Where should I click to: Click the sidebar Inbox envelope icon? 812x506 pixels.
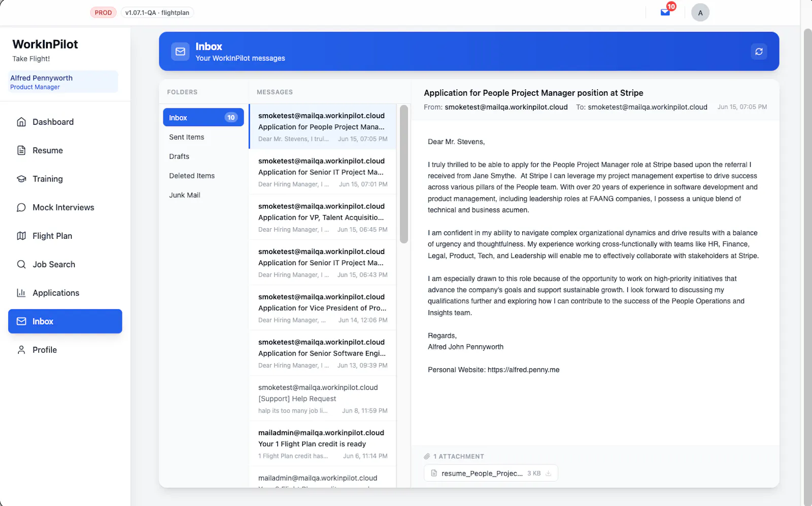click(21, 321)
